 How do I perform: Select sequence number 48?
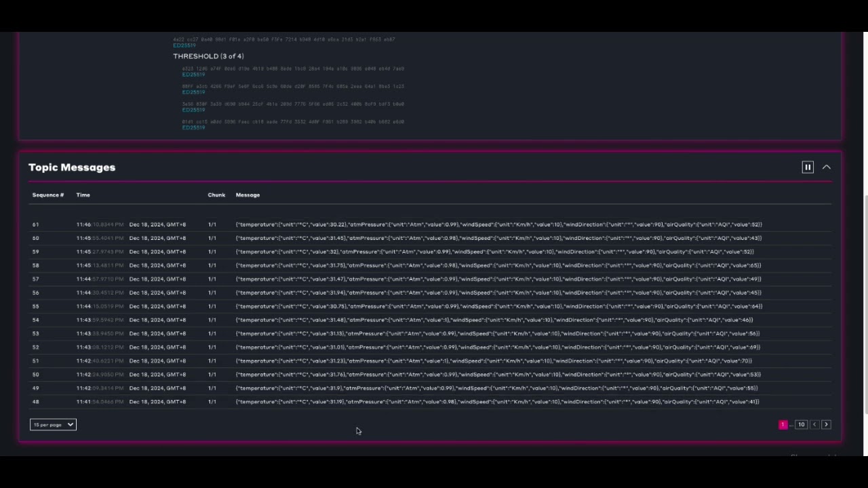tap(35, 402)
